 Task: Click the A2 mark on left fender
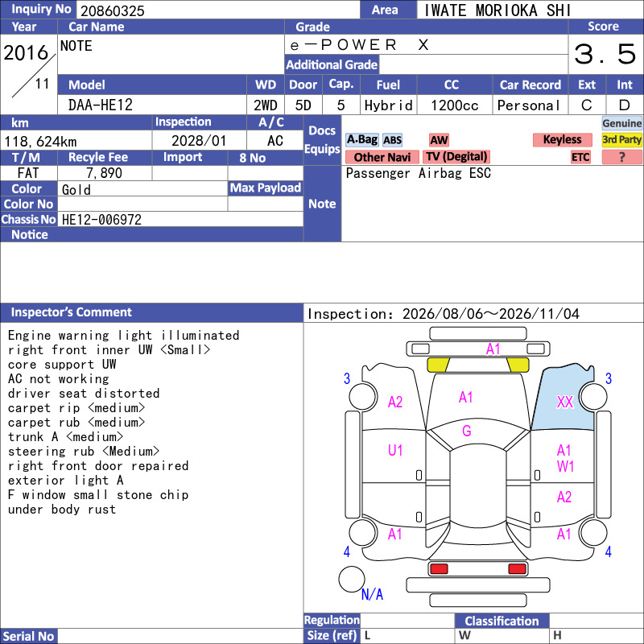395,402
